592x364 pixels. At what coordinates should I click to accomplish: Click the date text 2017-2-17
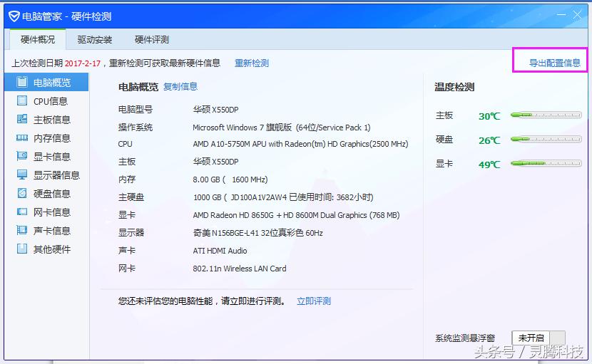(x=83, y=63)
